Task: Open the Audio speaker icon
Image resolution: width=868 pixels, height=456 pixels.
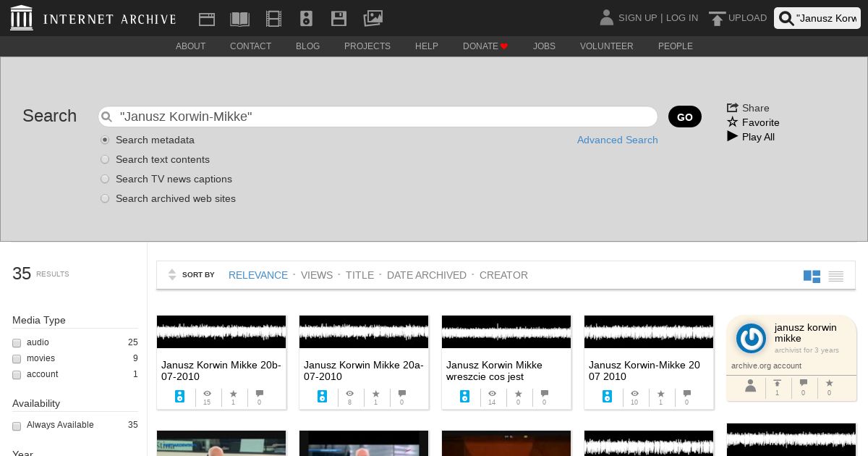Action: click(x=306, y=19)
